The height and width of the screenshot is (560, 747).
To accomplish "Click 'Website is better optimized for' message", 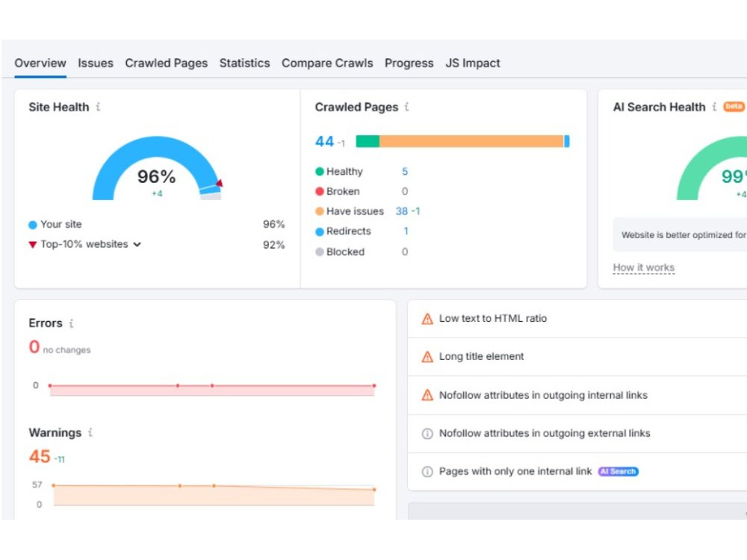I will (684, 234).
